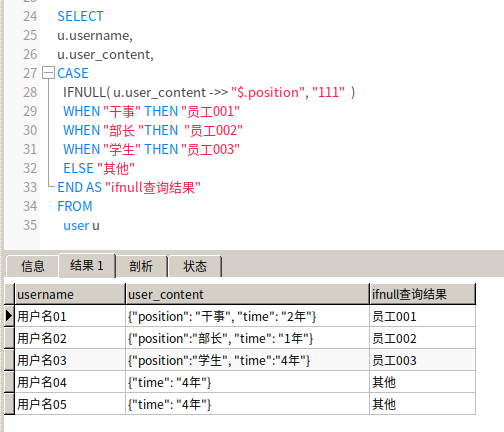Image resolution: width=504 pixels, height=432 pixels.
Task: Select 其他 result cell of 用户名04
Action: (422, 382)
